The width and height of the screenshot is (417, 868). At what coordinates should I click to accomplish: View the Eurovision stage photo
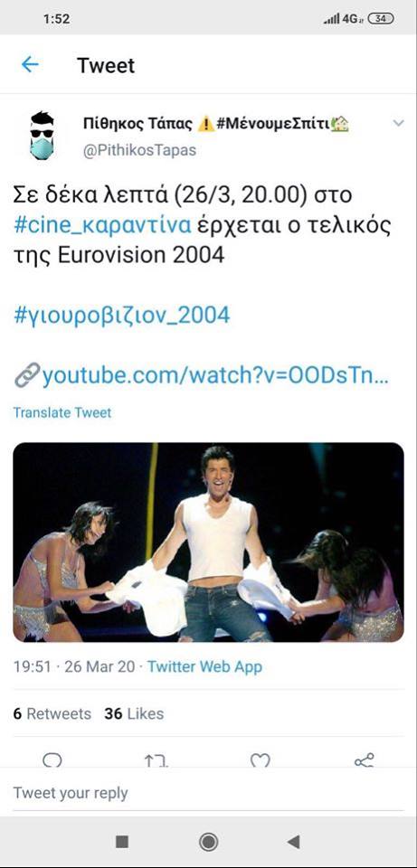(208, 542)
